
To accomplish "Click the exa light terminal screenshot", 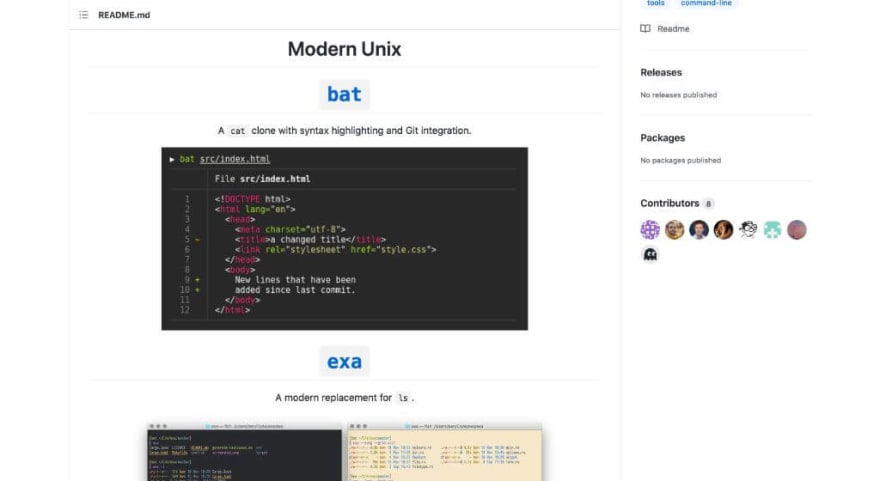I will coord(444,452).
